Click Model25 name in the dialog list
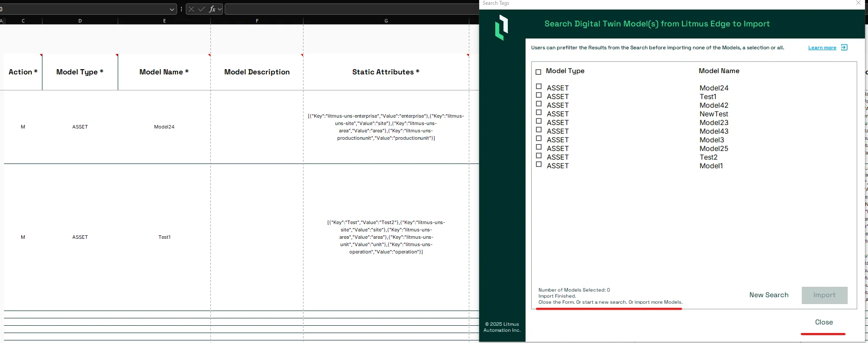Viewport: 868px width, 343px height. click(x=714, y=148)
